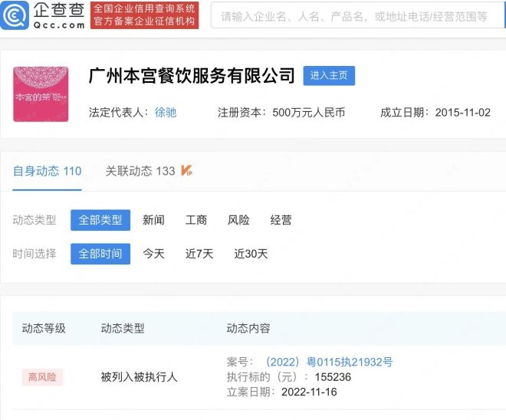Screen dimensions: 506x420
Task: Click the VIP badge beside 关联动态
Action: tap(186, 171)
